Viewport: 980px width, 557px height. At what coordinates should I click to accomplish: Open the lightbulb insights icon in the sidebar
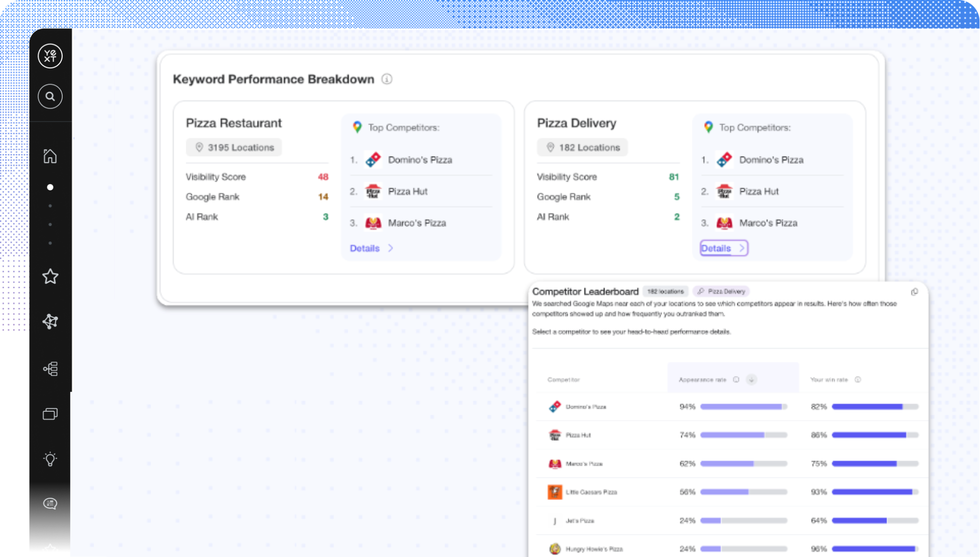[x=50, y=459]
